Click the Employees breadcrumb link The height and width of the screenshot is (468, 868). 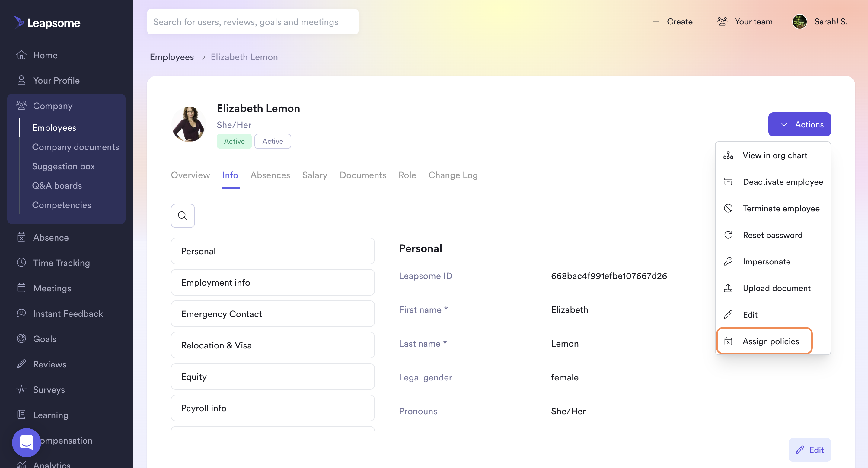[172, 57]
